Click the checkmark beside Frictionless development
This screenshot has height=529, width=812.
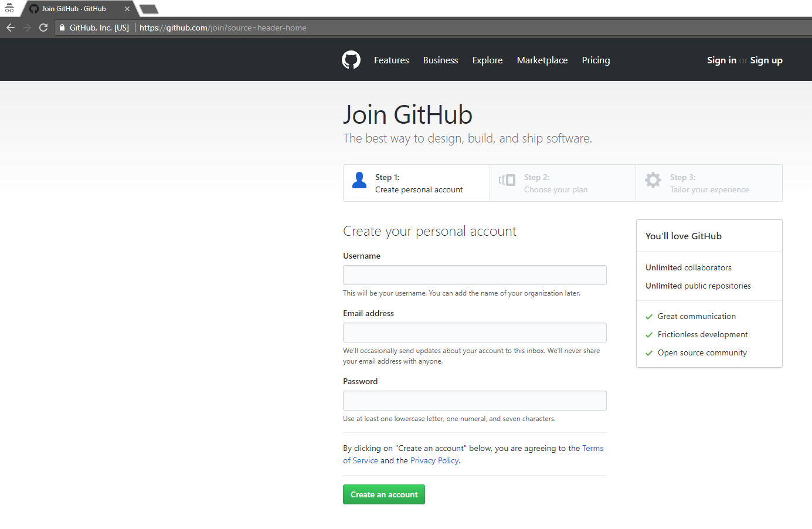[649, 335]
